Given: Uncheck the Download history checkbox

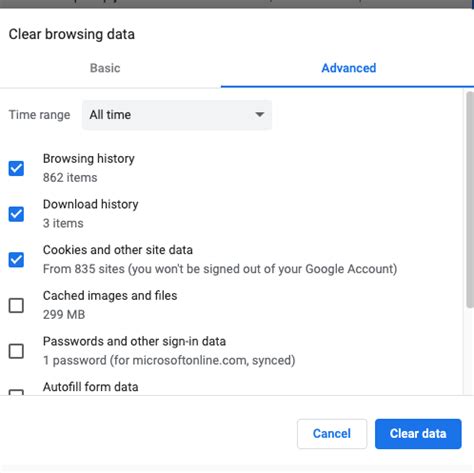Looking at the screenshot, I should (x=16, y=214).
